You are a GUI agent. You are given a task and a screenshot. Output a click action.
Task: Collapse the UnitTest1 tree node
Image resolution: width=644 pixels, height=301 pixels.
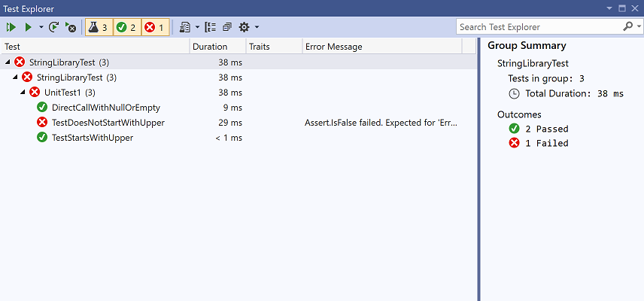pyautogui.click(x=23, y=93)
